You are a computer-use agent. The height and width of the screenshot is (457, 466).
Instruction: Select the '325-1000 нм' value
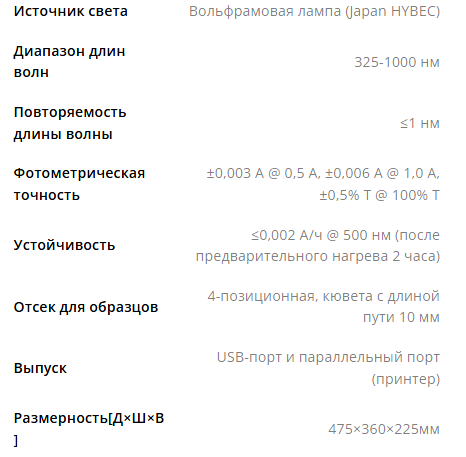[397, 62]
